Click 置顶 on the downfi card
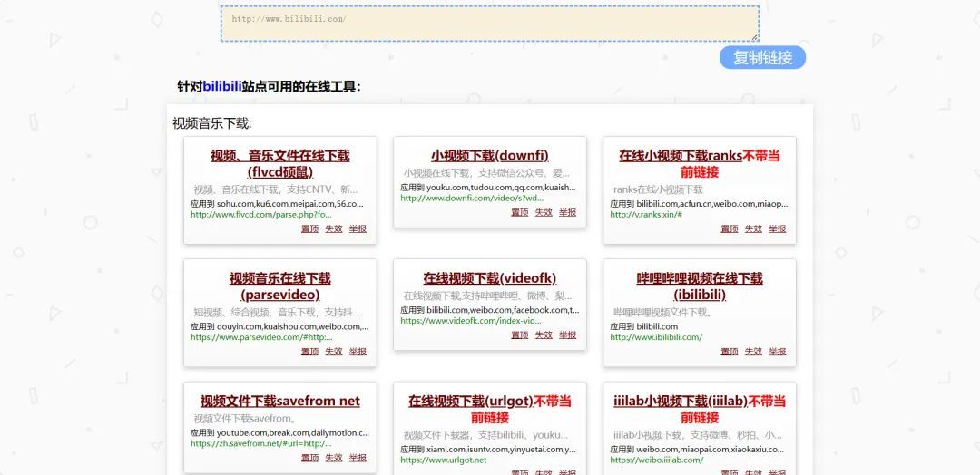Image resolution: width=980 pixels, height=475 pixels. click(x=519, y=212)
